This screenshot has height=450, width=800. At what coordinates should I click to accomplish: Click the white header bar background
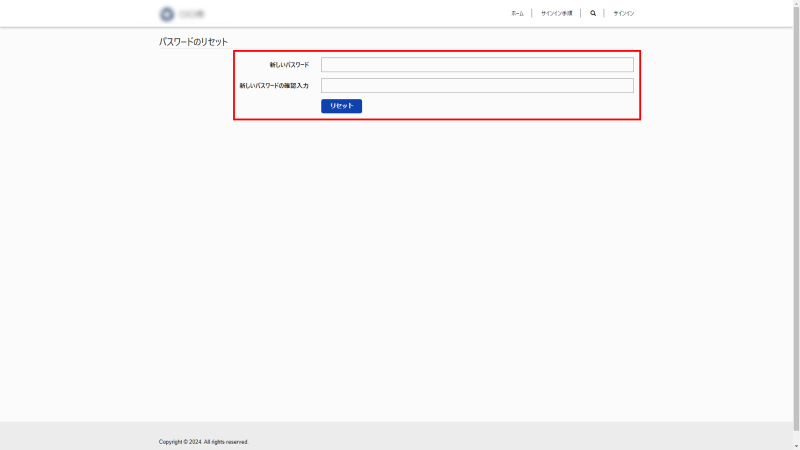click(350, 14)
